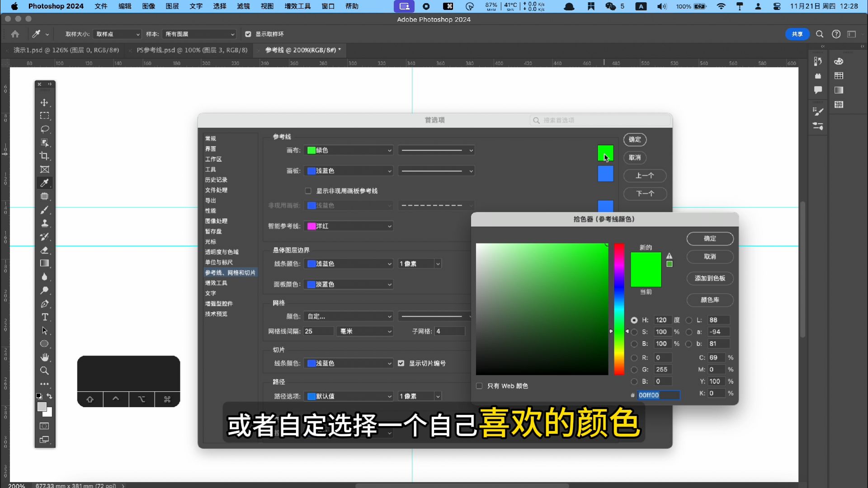
Task: Select the G green radio button
Action: pos(634,369)
